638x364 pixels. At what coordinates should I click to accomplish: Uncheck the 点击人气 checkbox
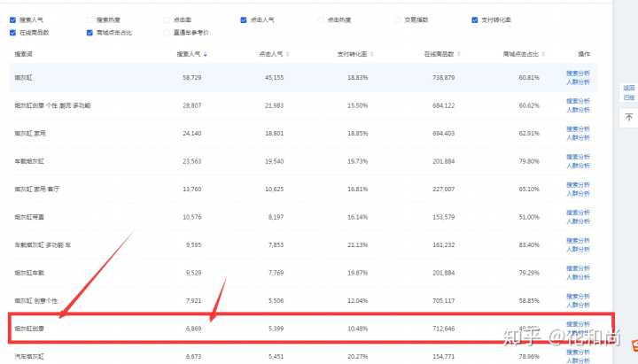[x=245, y=19]
